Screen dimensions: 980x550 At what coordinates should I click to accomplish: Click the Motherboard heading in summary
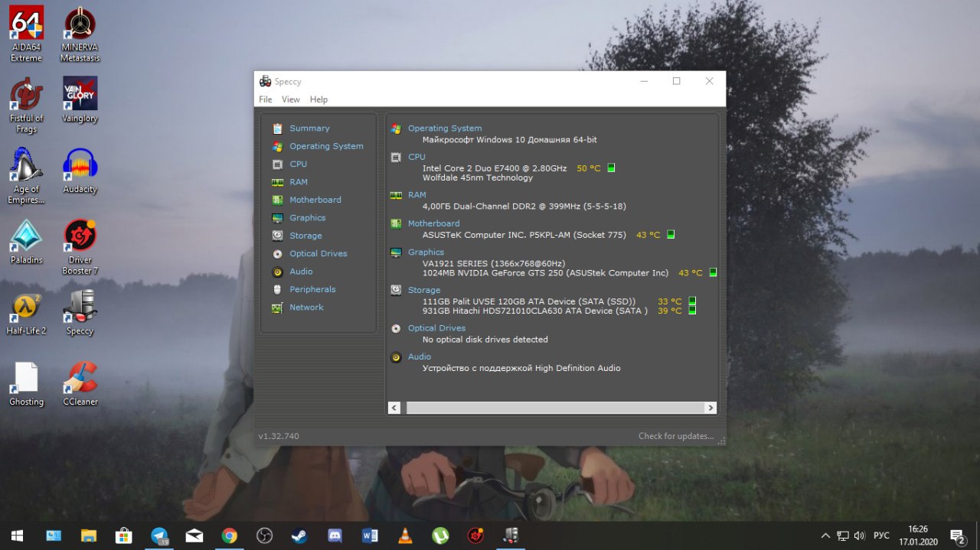coord(434,223)
